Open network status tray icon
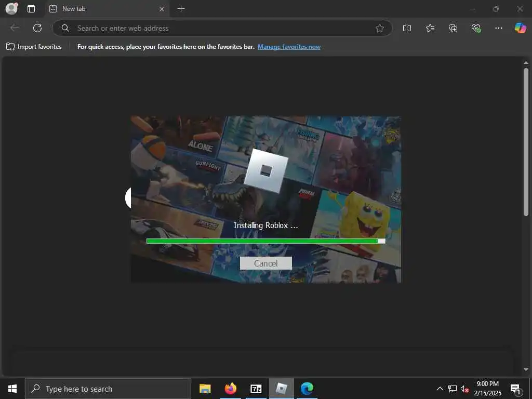The width and height of the screenshot is (532, 399). [x=453, y=389]
